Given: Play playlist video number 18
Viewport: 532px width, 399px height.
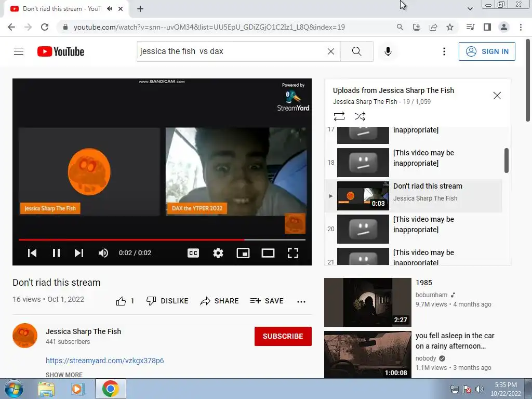Looking at the screenshot, I should pos(413,162).
